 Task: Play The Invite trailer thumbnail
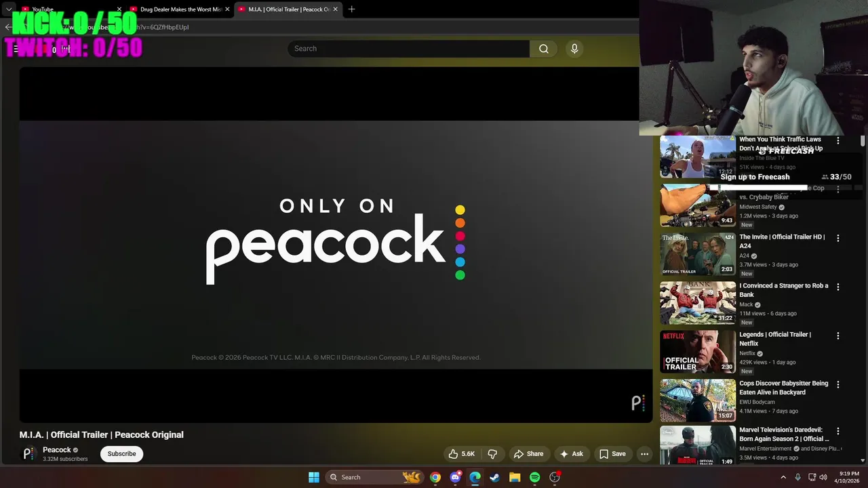pos(698,254)
